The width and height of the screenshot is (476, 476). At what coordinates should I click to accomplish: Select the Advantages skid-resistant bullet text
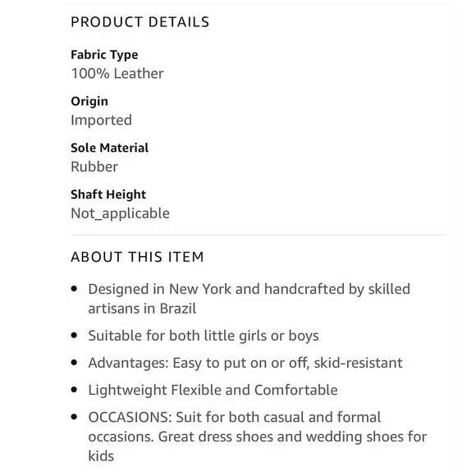(245, 363)
